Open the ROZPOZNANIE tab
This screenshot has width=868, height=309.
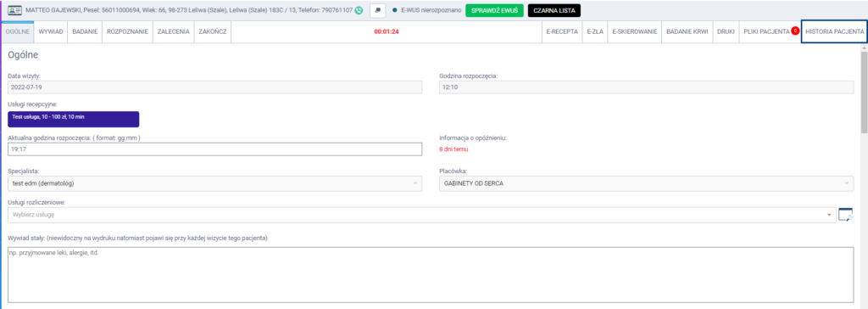pyautogui.click(x=127, y=32)
